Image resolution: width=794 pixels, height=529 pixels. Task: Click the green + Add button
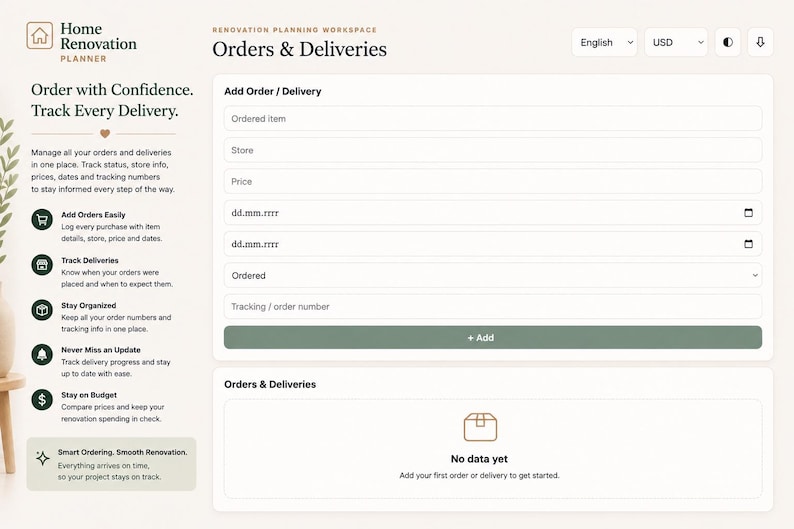click(493, 338)
